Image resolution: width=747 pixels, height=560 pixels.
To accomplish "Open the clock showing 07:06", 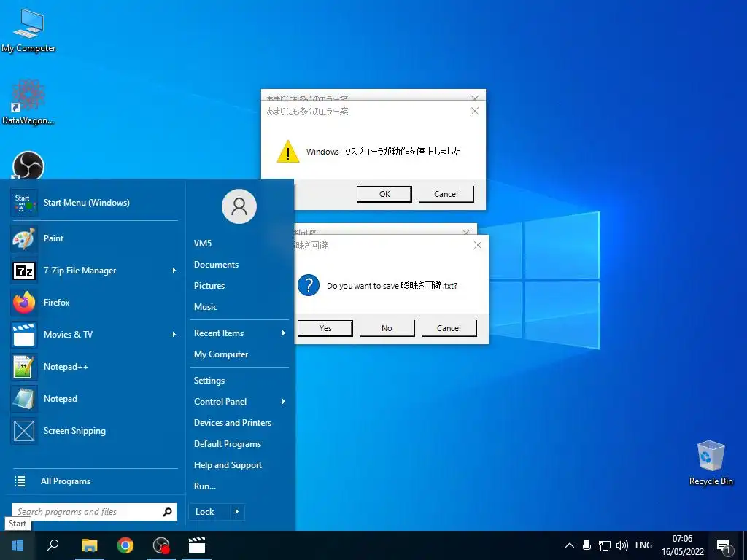I will pyautogui.click(x=682, y=545).
